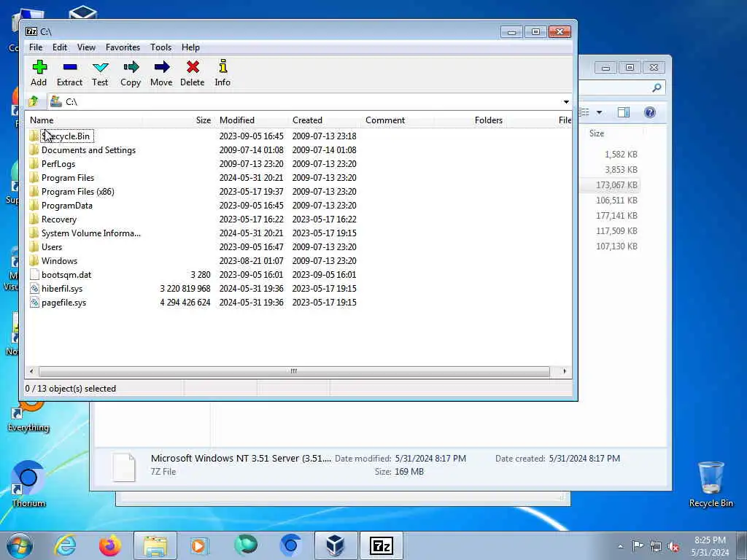Select the bootsqm.dat file

pos(66,275)
